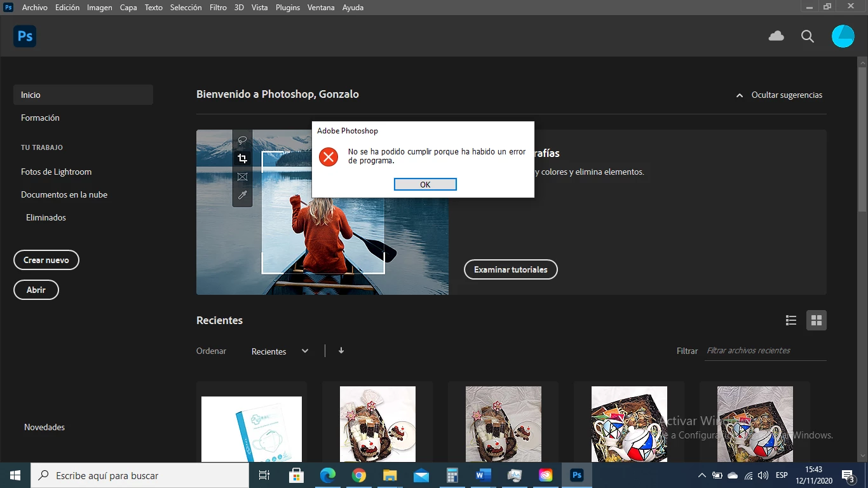Launch Google Chrome from the taskbar
The image size is (868, 488).
[x=358, y=475]
